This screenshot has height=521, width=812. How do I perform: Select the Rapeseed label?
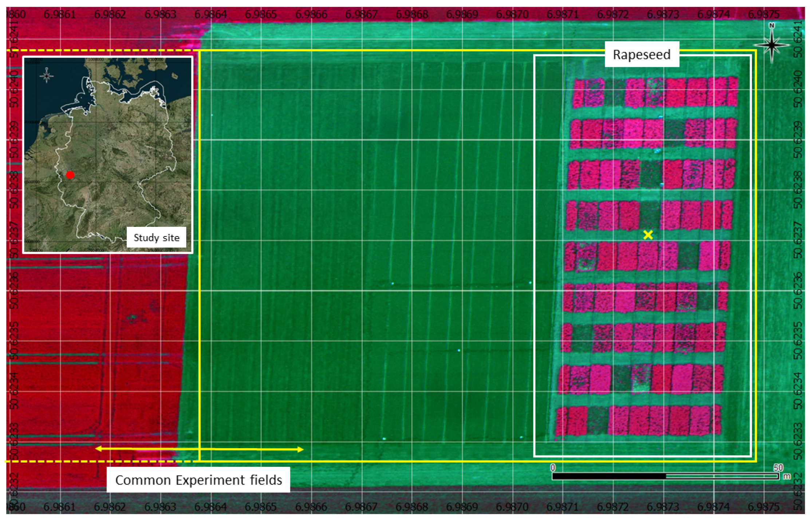pos(642,55)
